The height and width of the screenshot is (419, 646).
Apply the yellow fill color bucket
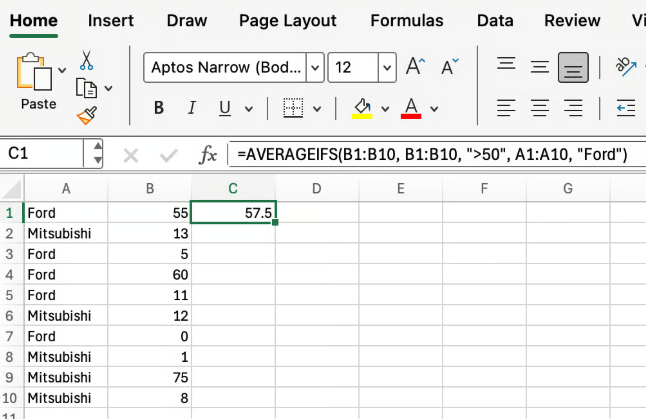coord(362,108)
